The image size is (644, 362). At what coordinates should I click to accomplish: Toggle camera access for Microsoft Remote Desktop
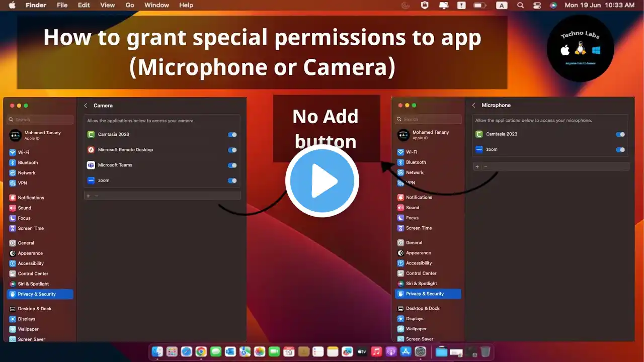pos(232,150)
